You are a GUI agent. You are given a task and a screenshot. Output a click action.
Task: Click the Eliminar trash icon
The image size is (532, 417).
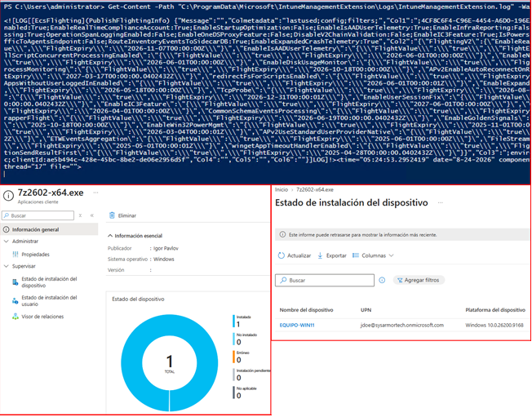pos(112,215)
